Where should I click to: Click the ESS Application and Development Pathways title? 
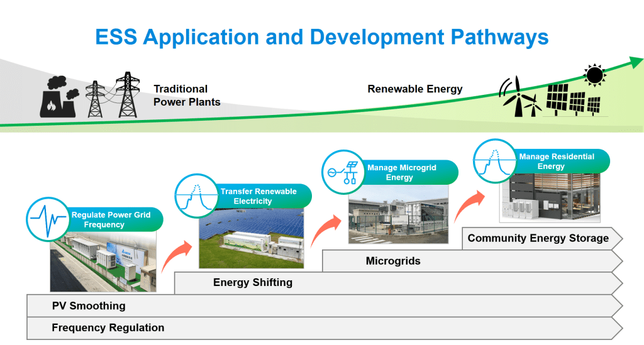click(321, 36)
